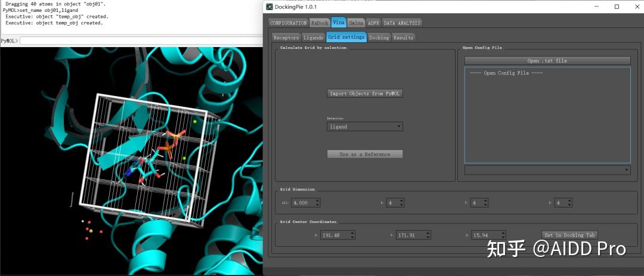Increase the X grid dimension value
The width and height of the screenshot is (644, 276).
(x=402, y=200)
